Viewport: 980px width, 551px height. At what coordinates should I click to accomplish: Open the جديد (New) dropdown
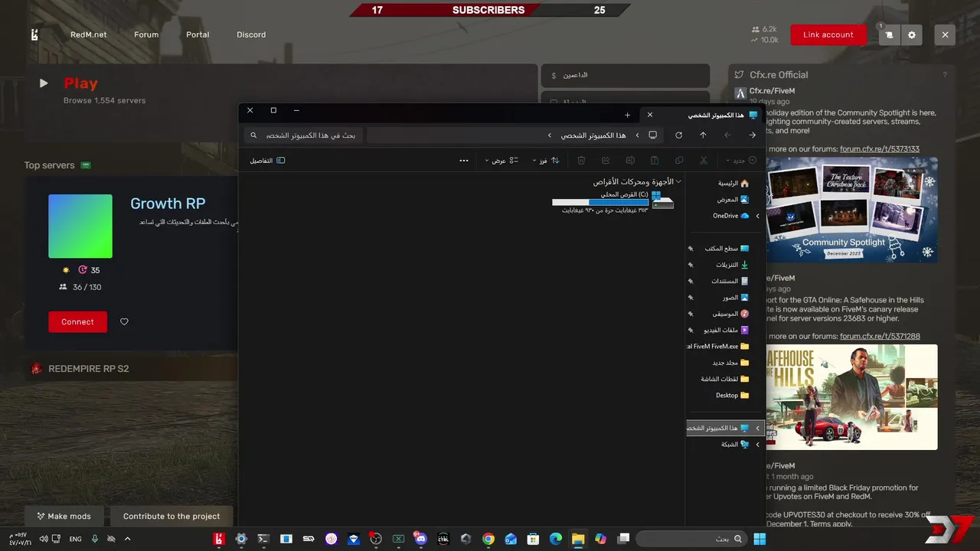741,160
